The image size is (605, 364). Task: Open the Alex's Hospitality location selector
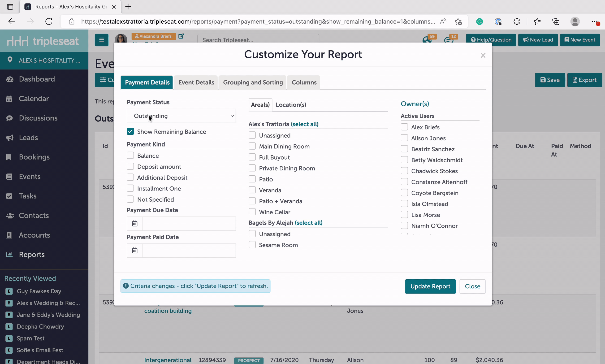[x=44, y=60]
